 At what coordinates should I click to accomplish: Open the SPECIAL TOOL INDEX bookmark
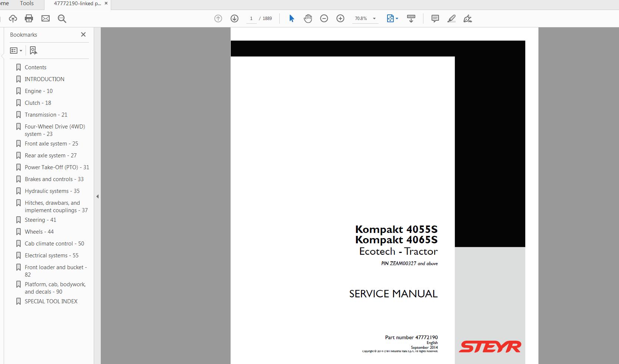(x=51, y=301)
